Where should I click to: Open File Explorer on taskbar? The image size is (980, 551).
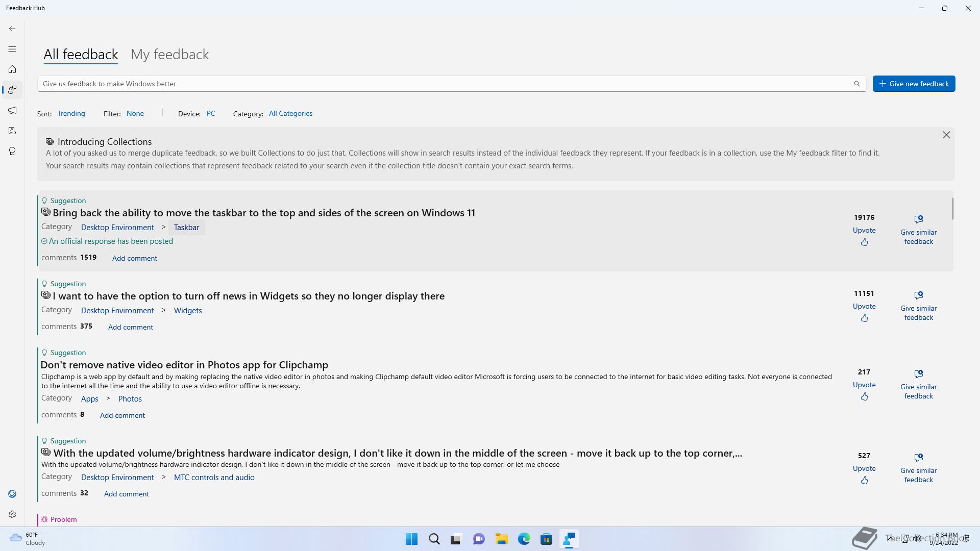pos(501,539)
